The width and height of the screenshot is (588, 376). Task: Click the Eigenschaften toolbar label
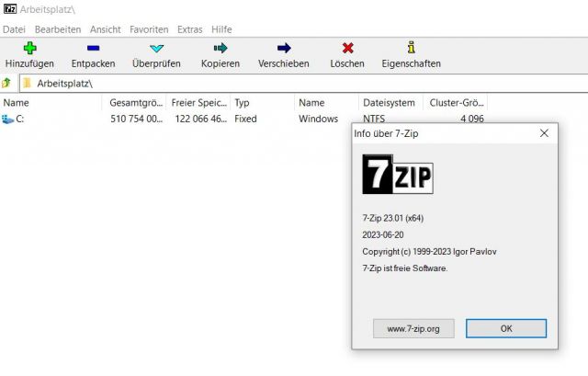click(411, 63)
